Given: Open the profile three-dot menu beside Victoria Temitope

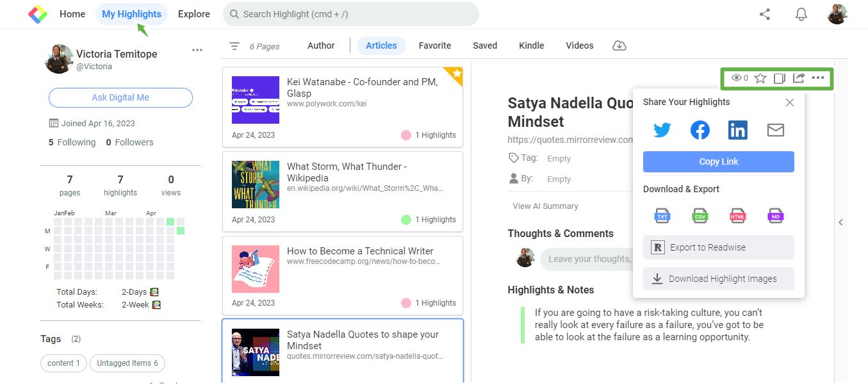Looking at the screenshot, I should (197, 51).
